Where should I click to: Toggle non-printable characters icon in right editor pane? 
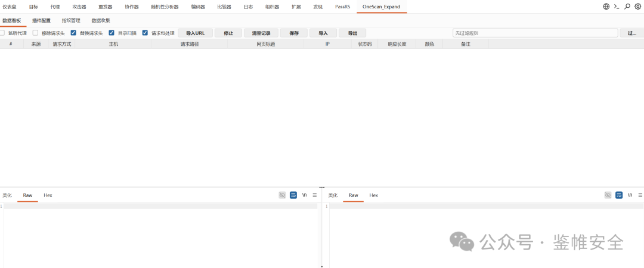(x=608, y=195)
